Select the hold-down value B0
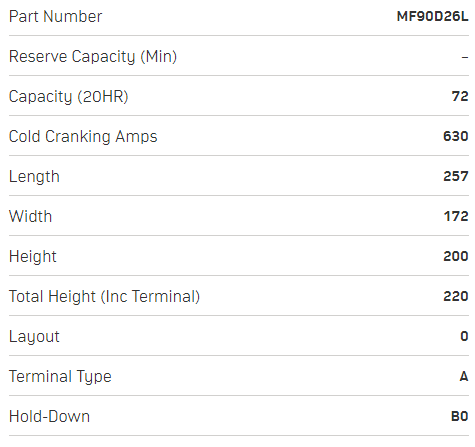The height and width of the screenshot is (447, 475). click(460, 416)
